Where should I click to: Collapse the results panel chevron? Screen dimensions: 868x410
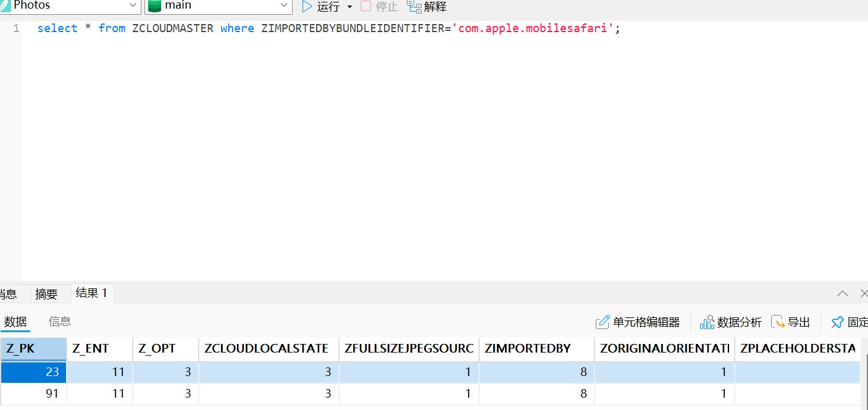[842, 293]
